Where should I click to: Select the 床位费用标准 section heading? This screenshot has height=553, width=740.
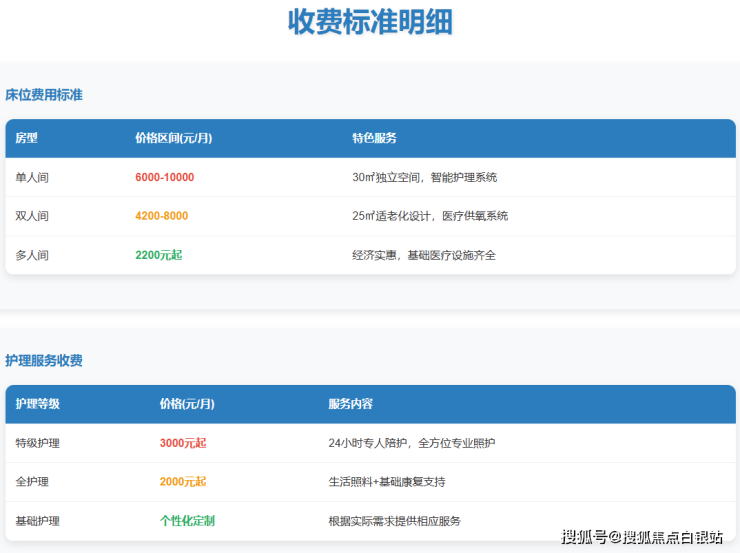point(44,95)
